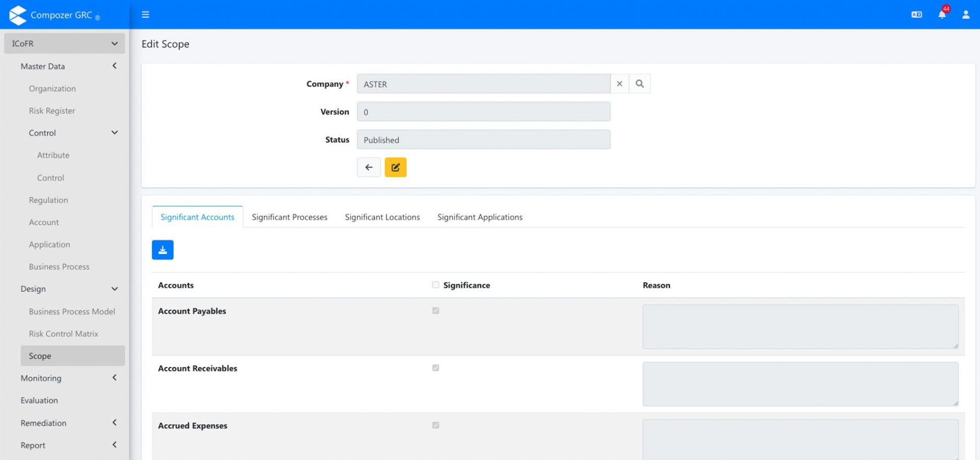980x460 pixels.
Task: Switch to the Significant Locations tab
Action: tap(382, 217)
